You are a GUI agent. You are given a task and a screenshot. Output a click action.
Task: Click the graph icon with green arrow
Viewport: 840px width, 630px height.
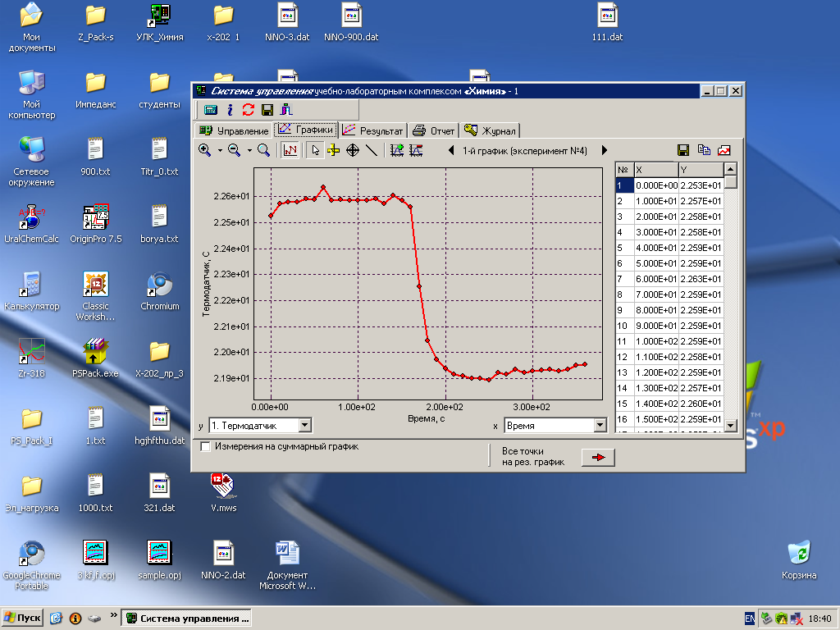coord(397,151)
